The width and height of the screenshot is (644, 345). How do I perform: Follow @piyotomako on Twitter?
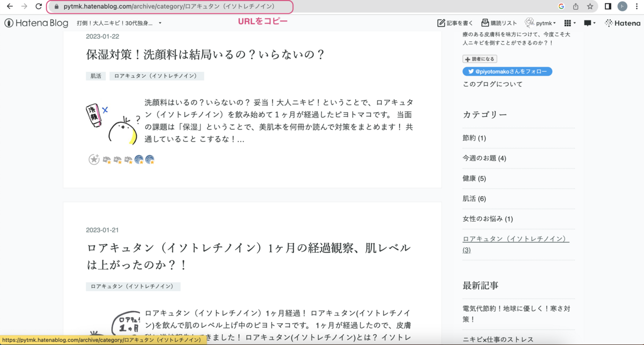(507, 71)
